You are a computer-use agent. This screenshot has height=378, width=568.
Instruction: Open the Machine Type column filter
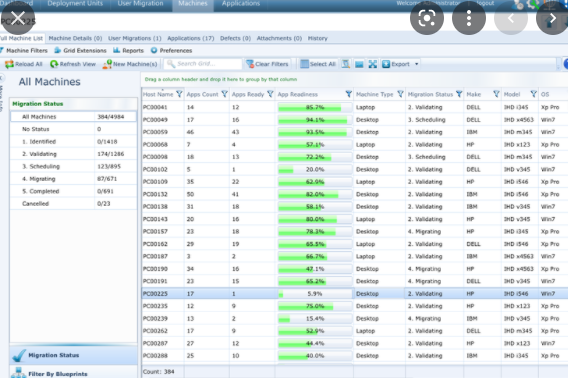point(400,94)
